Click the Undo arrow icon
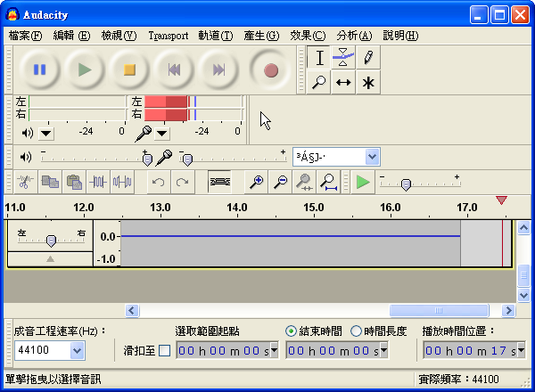 tap(159, 182)
